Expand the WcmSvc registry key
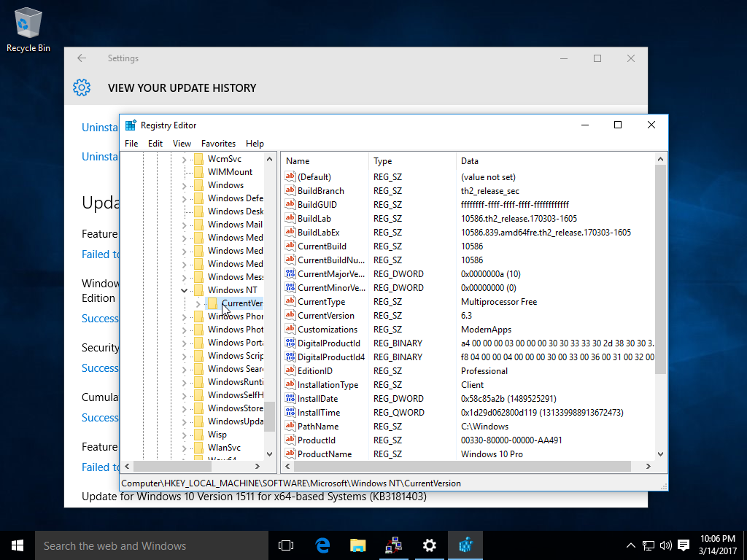 point(185,160)
